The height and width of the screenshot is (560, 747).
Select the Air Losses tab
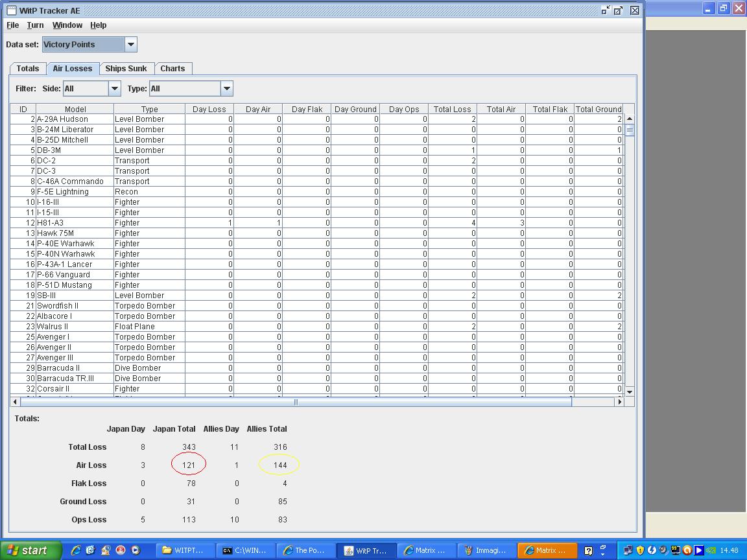pos(73,69)
